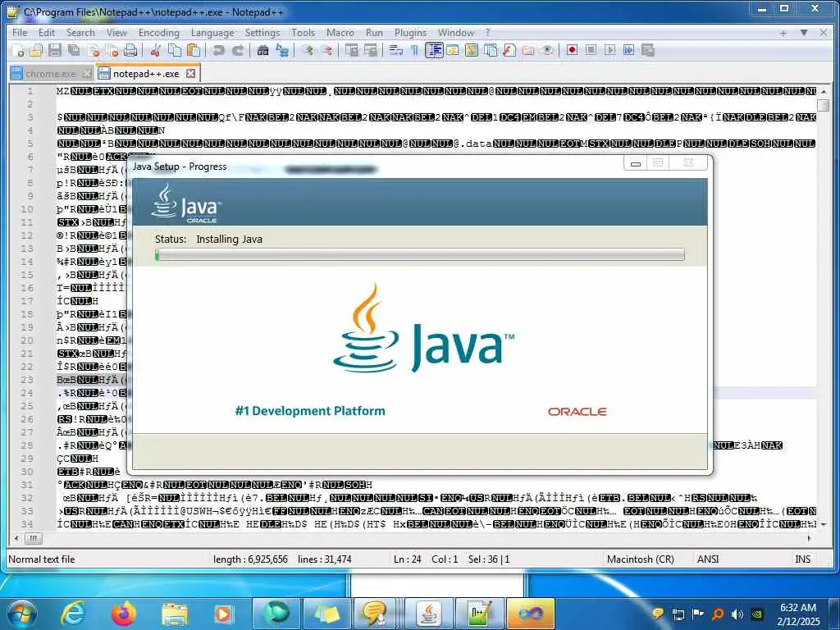Click the macro Playback icon

point(609,50)
